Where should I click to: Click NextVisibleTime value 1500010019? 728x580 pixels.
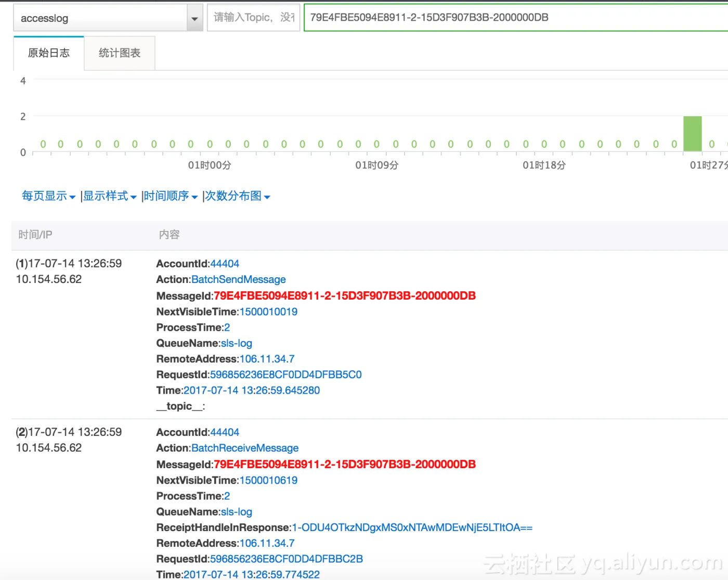coord(268,312)
